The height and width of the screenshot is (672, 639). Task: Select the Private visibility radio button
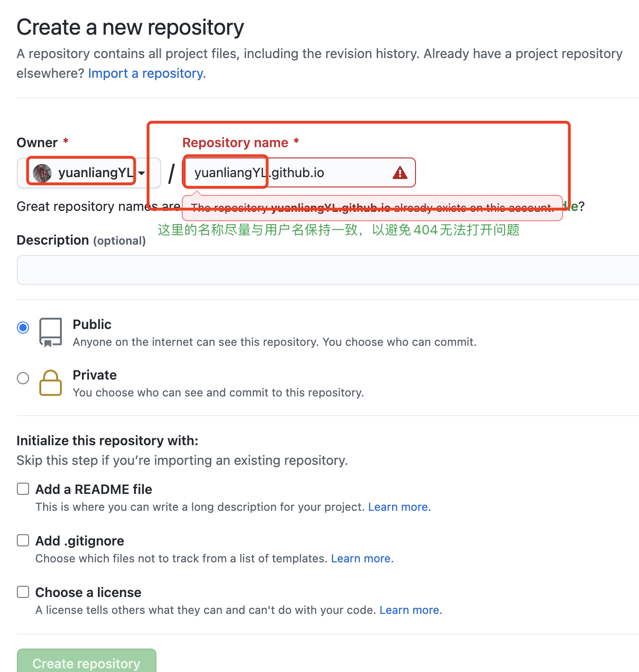(x=23, y=378)
